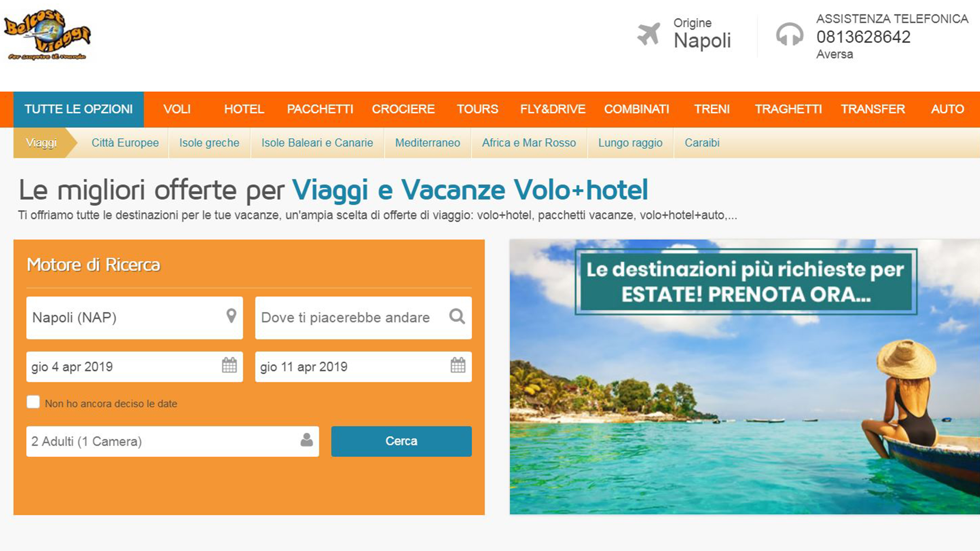This screenshot has width=980, height=551.
Task: Open the CROCIERE menu tab
Action: coord(403,109)
